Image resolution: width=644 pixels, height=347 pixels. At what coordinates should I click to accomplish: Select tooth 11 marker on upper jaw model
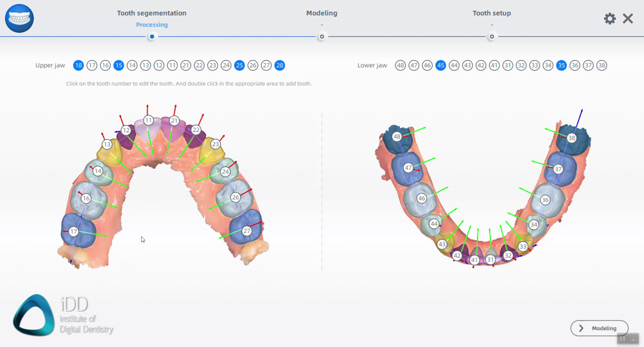click(x=149, y=120)
